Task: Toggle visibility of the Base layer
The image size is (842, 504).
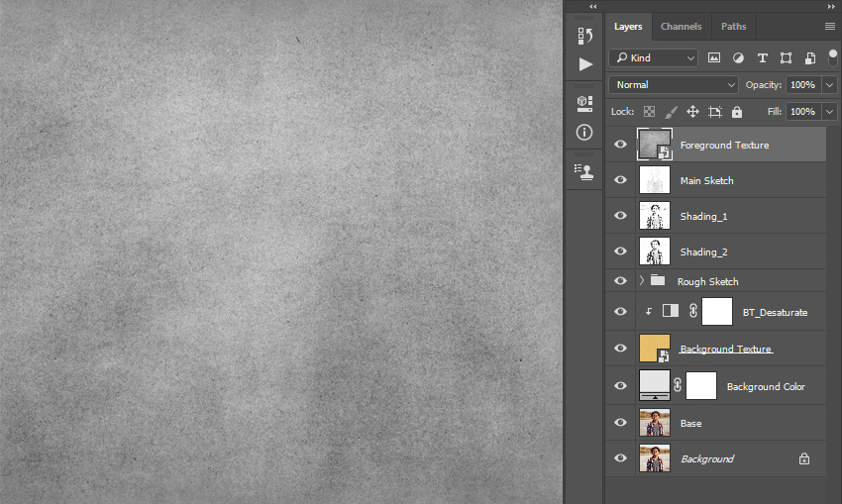Action: (x=620, y=423)
